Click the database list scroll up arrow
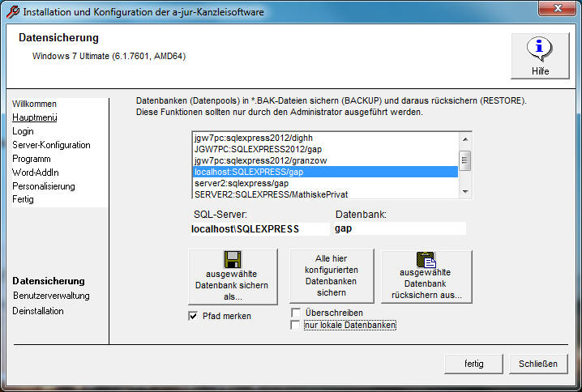Screen dimensions: 582x392 [x=465, y=139]
